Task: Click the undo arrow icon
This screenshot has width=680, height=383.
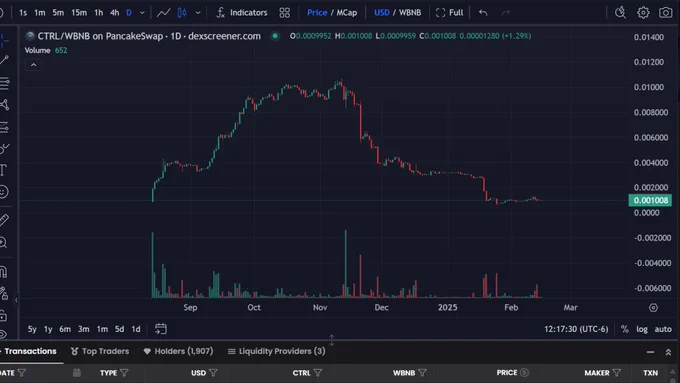Action: [483, 13]
